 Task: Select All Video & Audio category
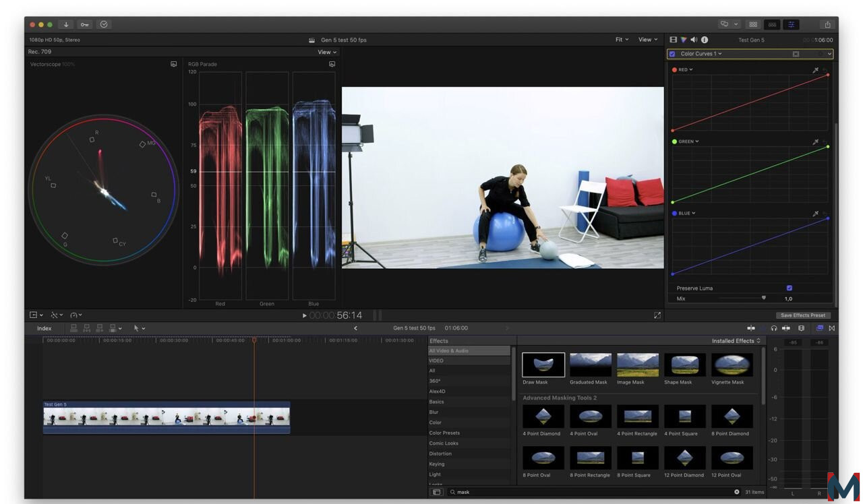tap(469, 350)
